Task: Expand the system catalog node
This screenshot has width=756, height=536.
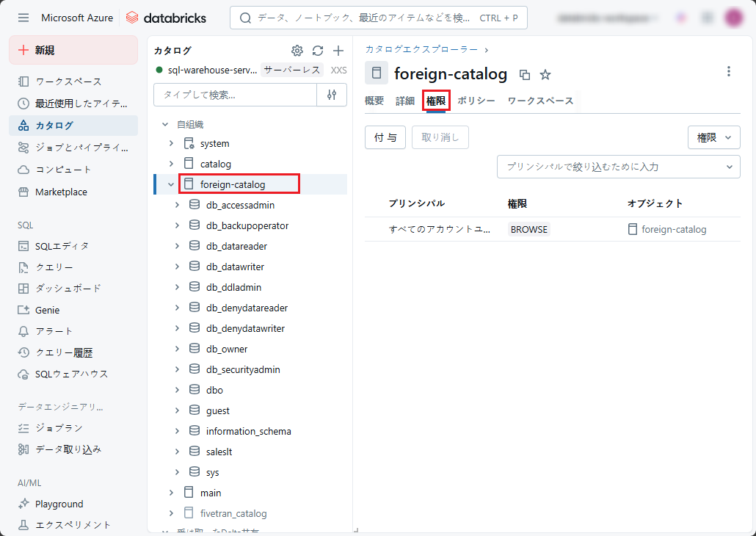Action: coord(171,143)
